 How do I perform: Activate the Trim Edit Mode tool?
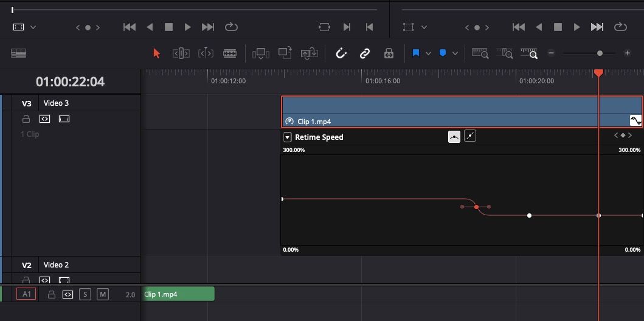[181, 53]
